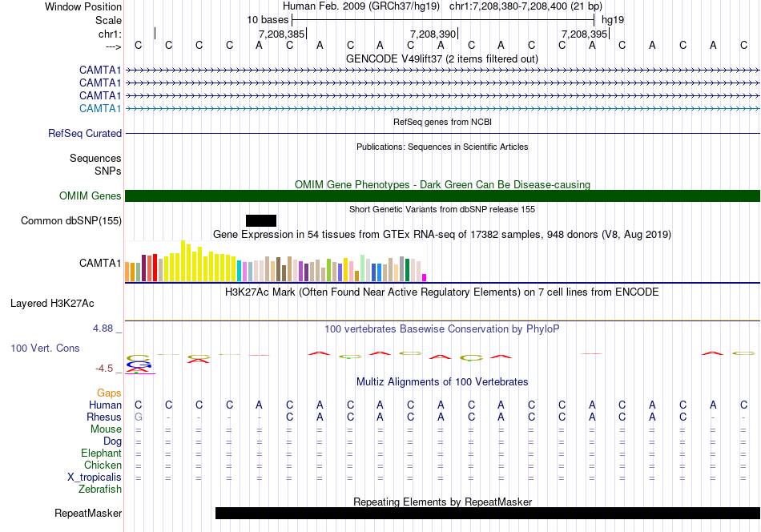The image size is (761, 532).
Task: Open the Layered H3K27Ac track label
Action: pyautogui.click(x=52, y=304)
